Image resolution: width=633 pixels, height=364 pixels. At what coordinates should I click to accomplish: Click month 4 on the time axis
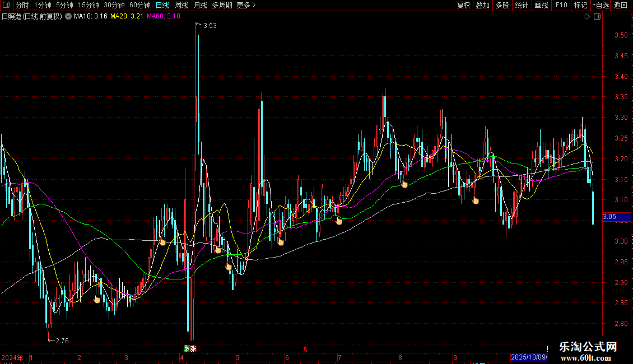point(181,357)
